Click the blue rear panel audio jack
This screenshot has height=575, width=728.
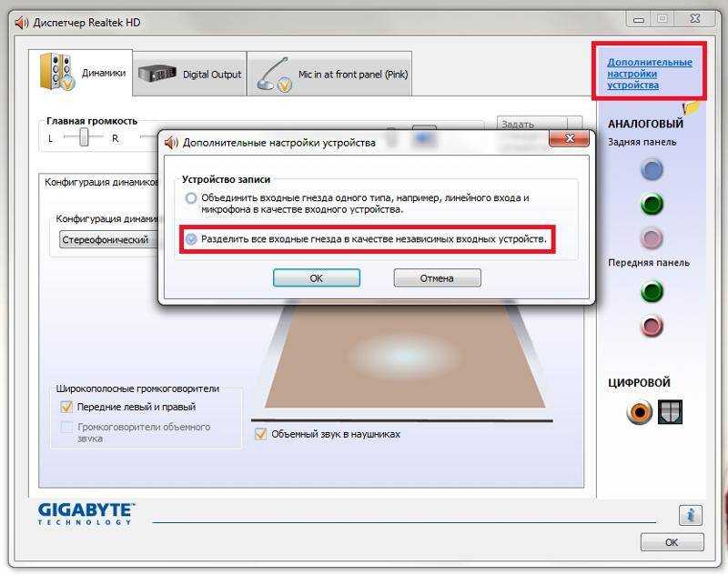652,169
